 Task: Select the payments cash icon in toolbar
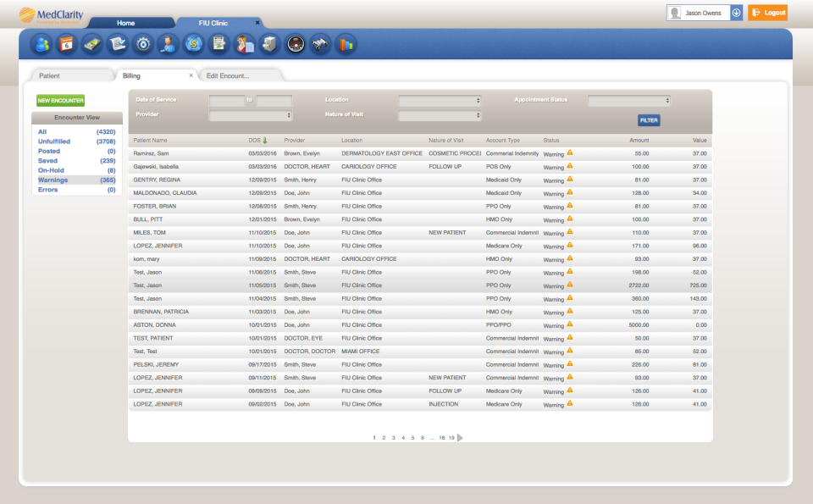(93, 43)
